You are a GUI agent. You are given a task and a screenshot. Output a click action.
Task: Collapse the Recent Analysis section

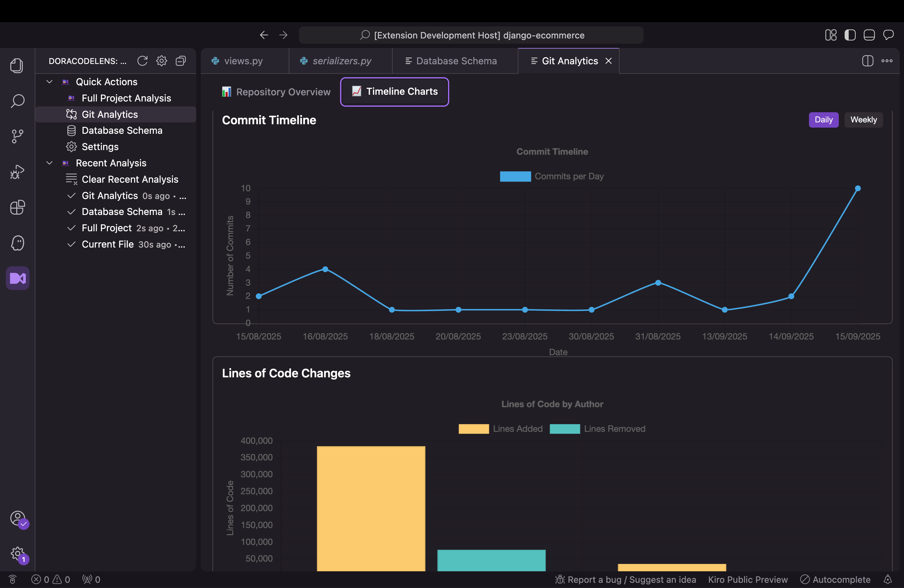point(50,163)
